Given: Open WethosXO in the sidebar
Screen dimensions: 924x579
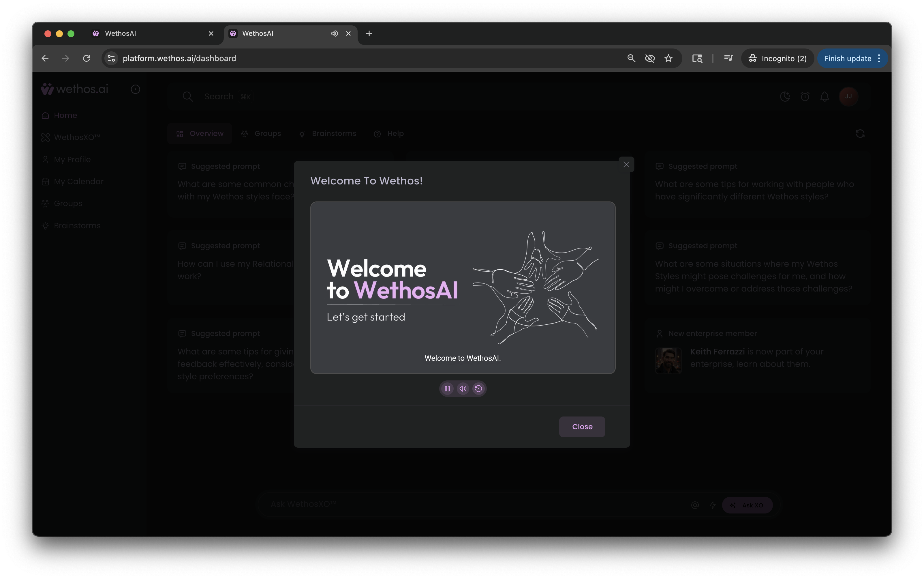Looking at the screenshot, I should 70,137.
